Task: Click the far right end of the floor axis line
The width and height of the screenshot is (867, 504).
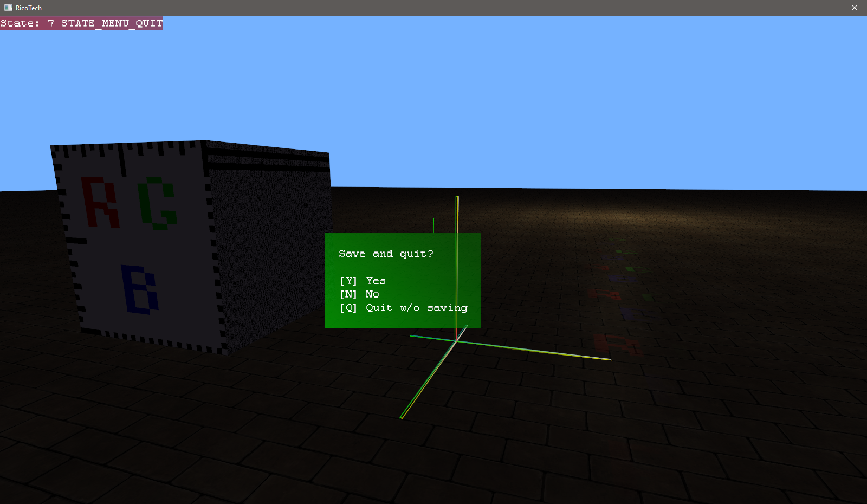Action: [610, 359]
